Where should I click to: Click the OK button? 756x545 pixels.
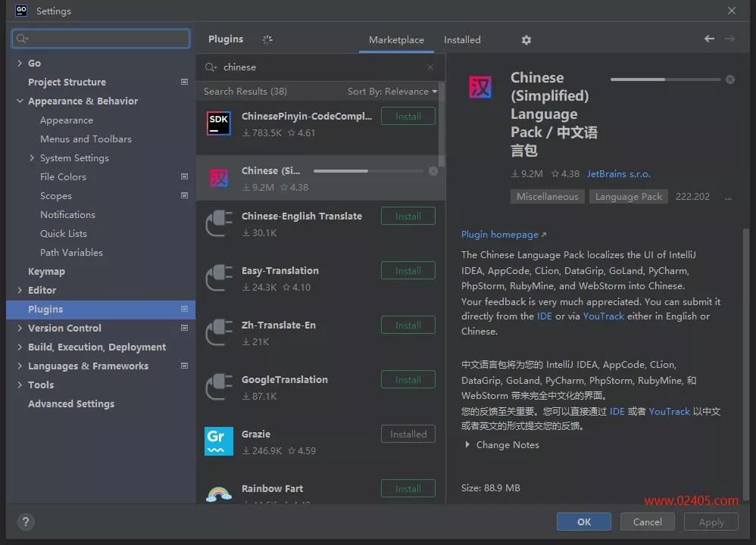click(x=584, y=522)
